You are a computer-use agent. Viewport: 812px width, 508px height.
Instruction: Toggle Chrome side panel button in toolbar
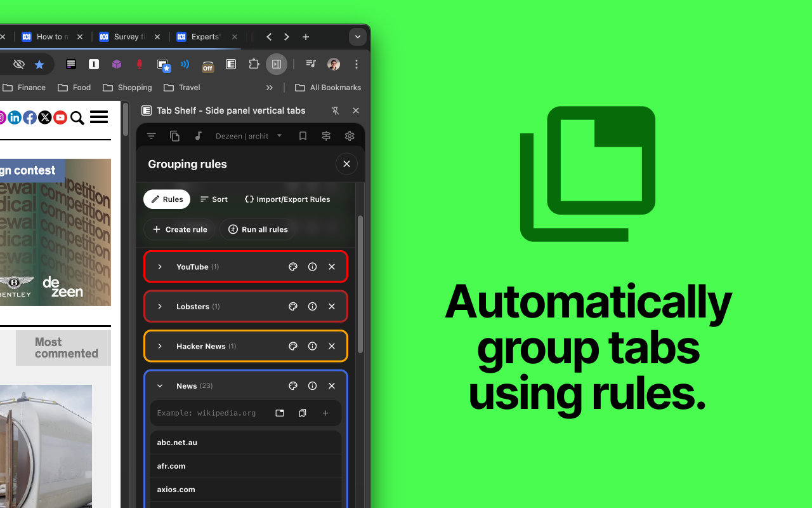pyautogui.click(x=277, y=64)
